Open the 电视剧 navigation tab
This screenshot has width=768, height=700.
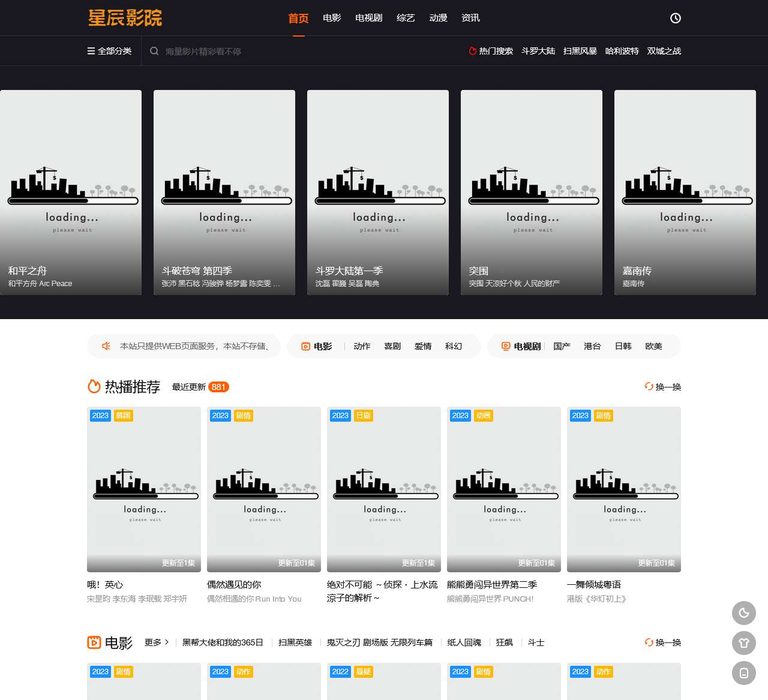pyautogui.click(x=368, y=18)
